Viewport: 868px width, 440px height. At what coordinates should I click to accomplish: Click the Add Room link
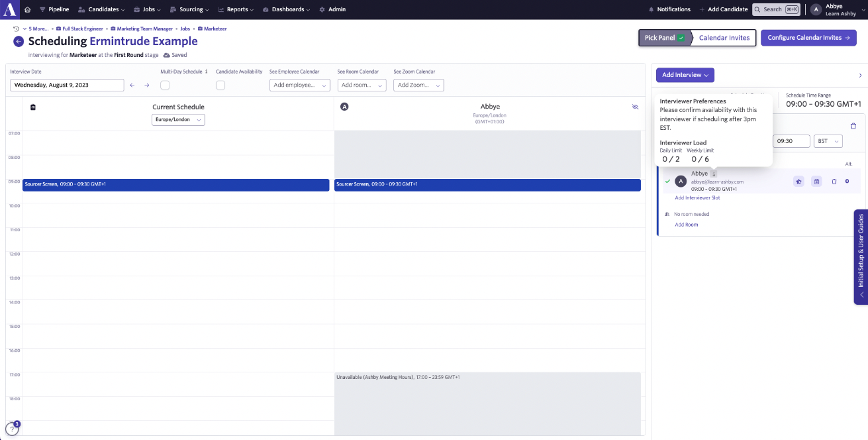(687, 225)
